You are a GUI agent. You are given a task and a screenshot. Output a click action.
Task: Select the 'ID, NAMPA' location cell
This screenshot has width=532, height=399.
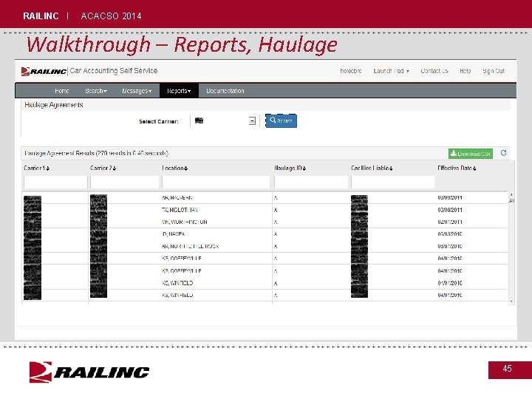(173, 234)
